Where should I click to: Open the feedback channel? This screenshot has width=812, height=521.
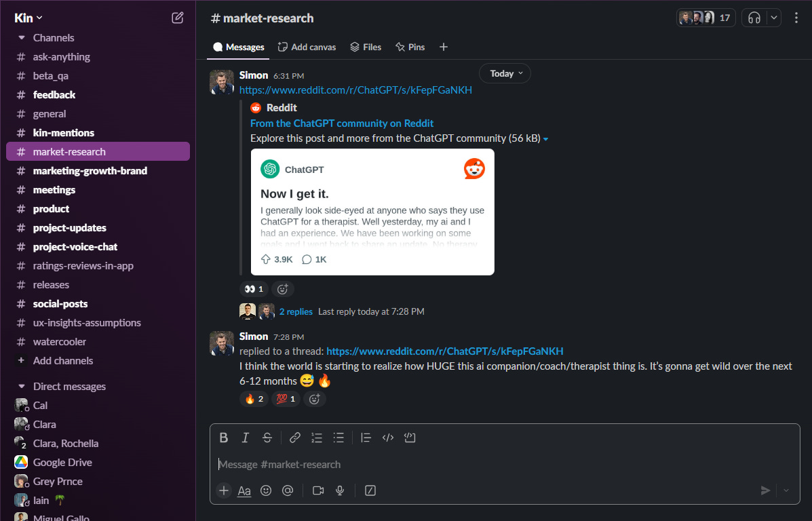[x=98, y=95]
